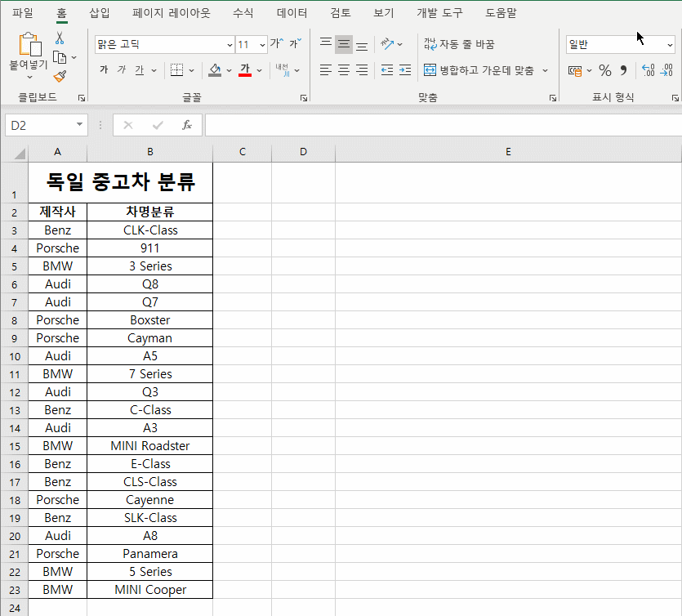Decrease font size with smaller 가 icon

tap(295, 43)
